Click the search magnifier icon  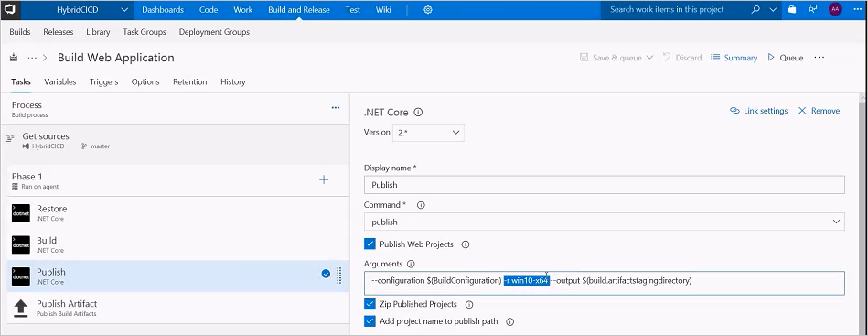[x=755, y=9]
